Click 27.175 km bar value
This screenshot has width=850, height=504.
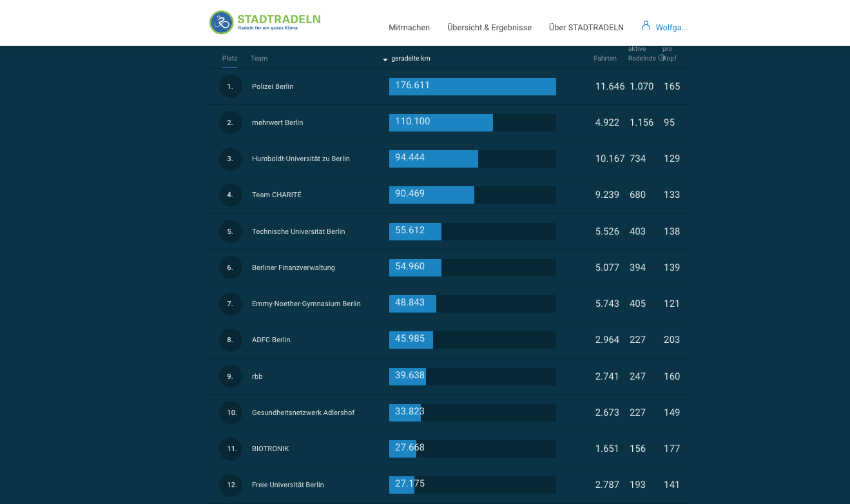tap(410, 483)
